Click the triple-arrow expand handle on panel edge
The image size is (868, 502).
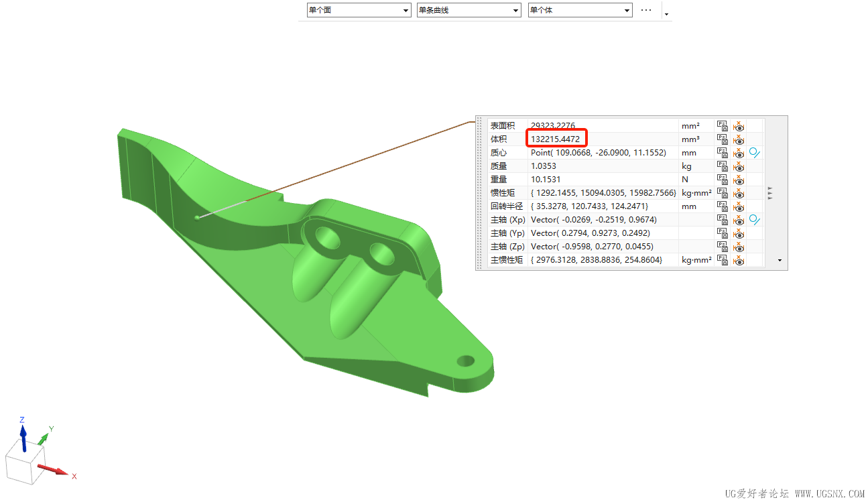(771, 193)
